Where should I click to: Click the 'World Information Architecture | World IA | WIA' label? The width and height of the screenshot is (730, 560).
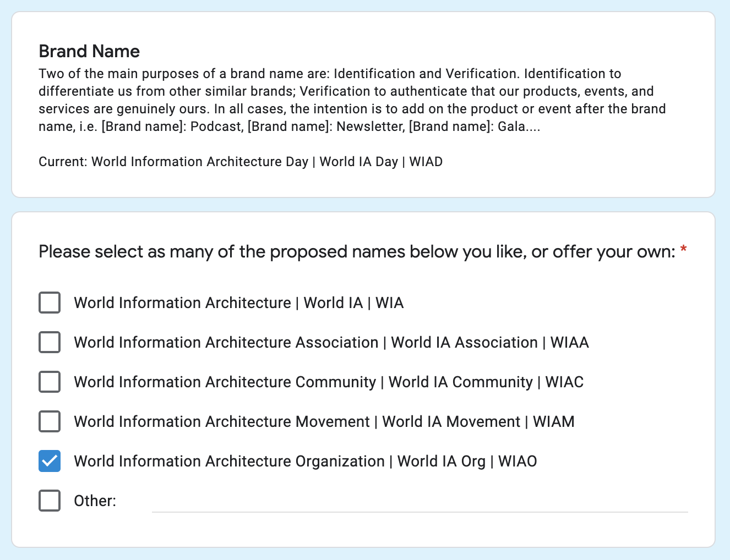point(238,303)
